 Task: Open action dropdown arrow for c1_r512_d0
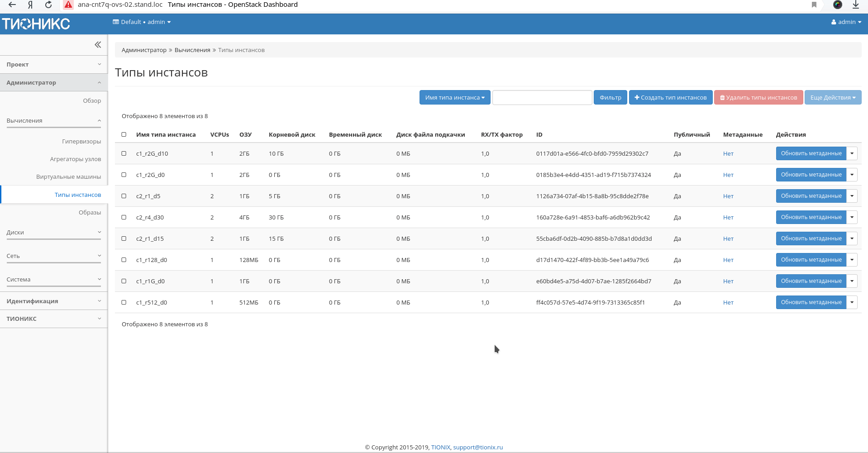tap(852, 302)
